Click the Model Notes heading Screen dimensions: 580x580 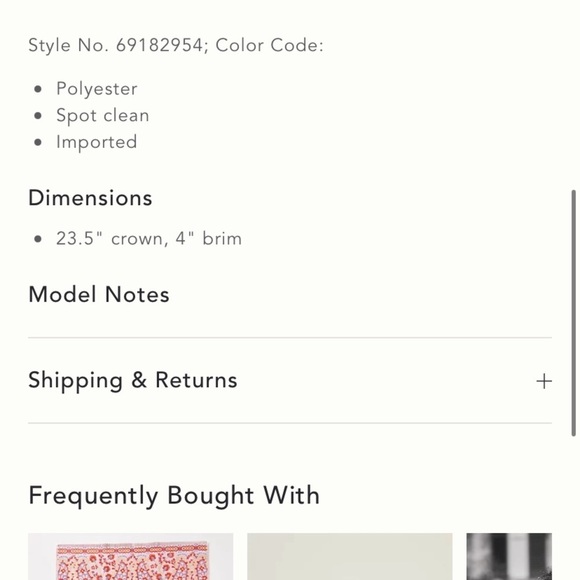point(99,294)
